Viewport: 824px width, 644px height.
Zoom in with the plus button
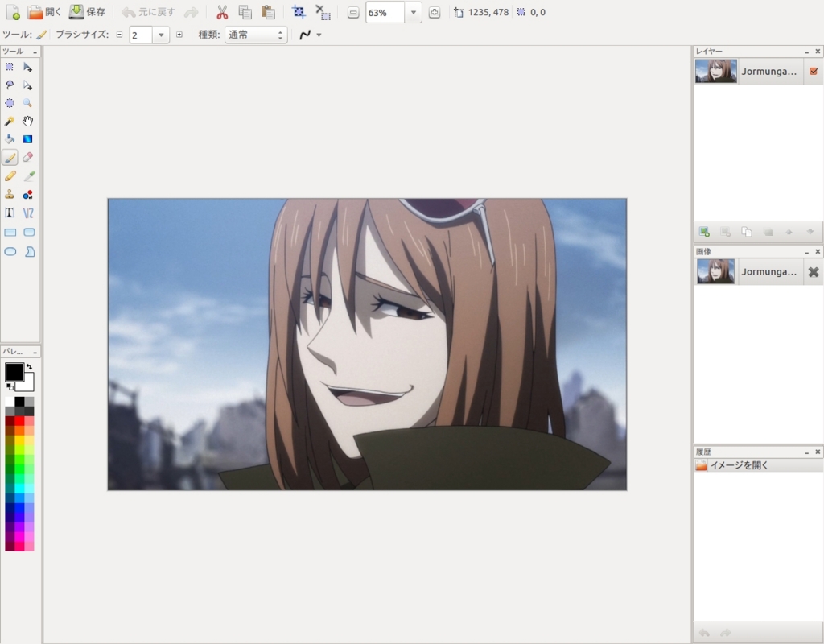click(x=434, y=13)
